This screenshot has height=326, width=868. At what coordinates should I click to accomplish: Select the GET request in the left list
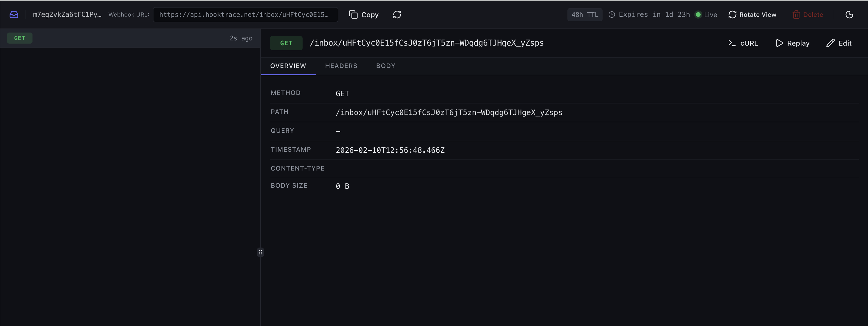pos(130,38)
